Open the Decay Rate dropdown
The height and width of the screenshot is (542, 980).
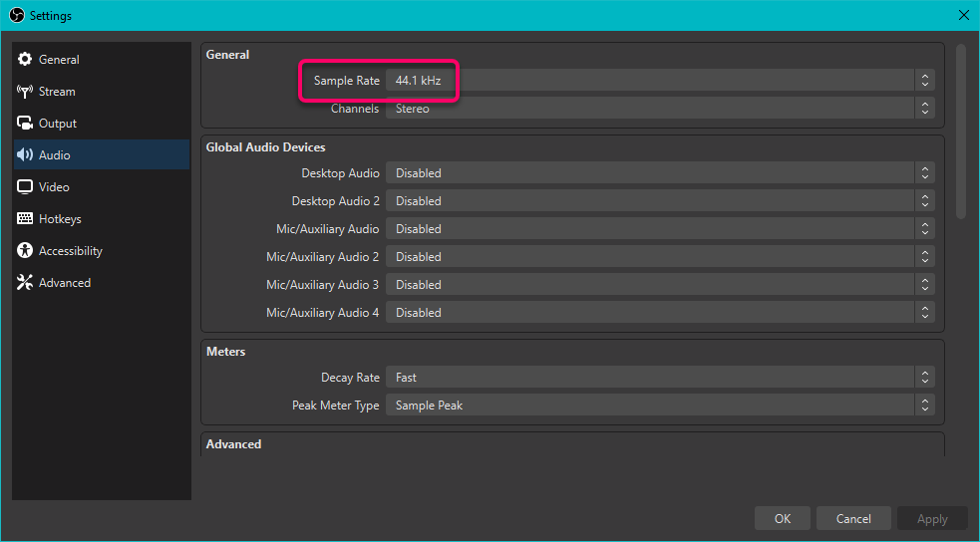coord(659,378)
